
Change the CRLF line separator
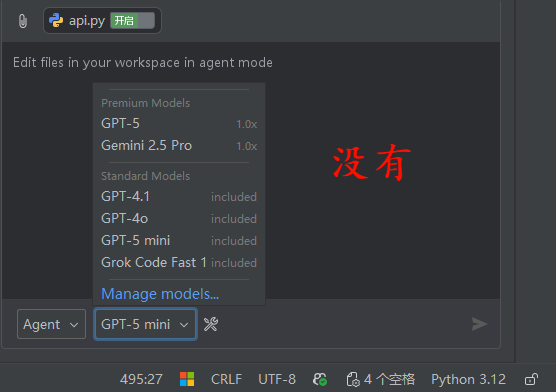(226, 379)
